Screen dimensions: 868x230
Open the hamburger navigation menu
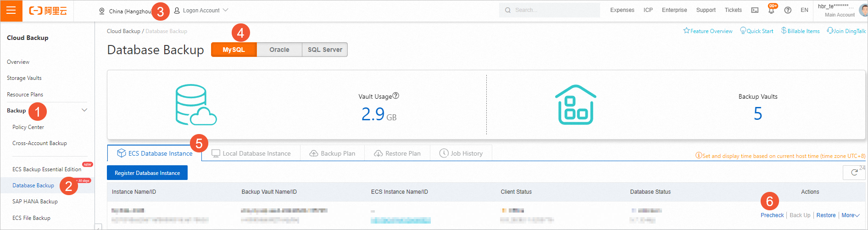coord(11,11)
